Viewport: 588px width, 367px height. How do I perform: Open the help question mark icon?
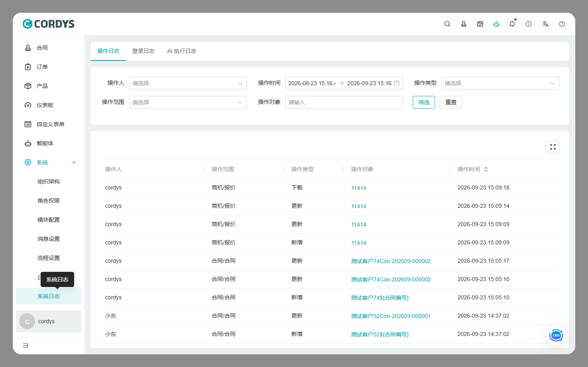[562, 24]
